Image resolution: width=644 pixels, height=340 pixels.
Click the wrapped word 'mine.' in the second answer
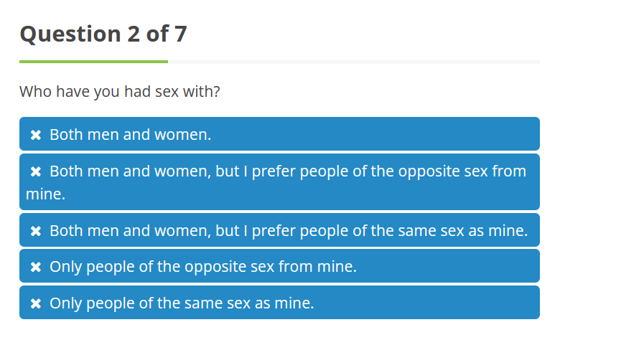pos(45,194)
